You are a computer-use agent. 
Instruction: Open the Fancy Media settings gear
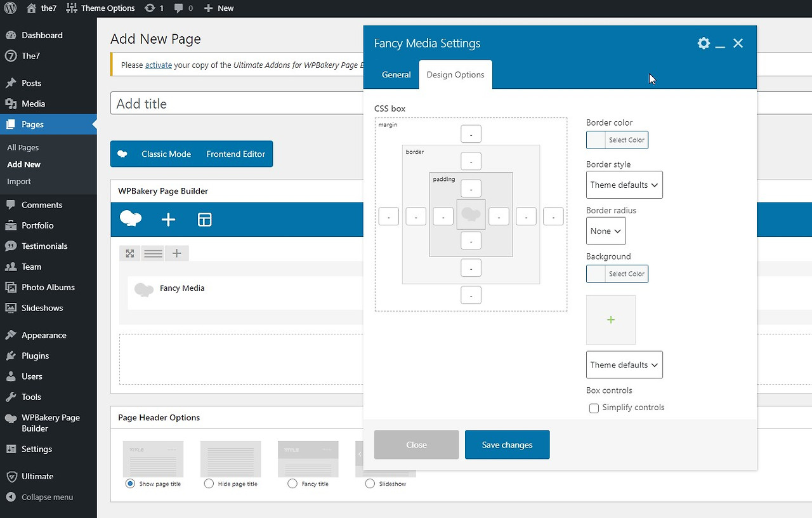click(704, 43)
